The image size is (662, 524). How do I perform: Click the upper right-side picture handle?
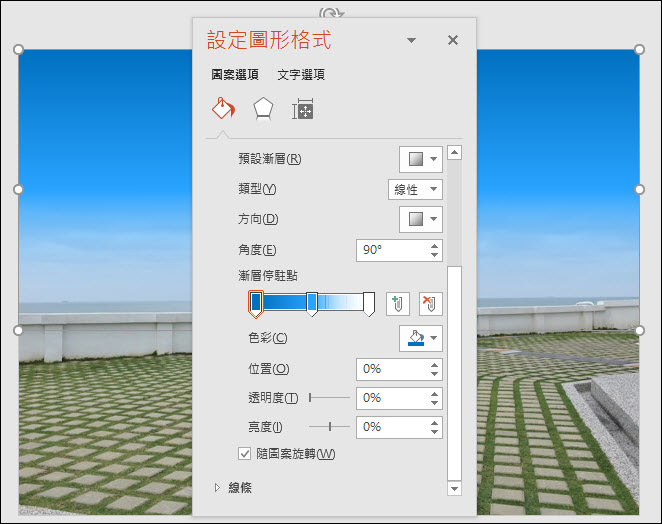640,190
